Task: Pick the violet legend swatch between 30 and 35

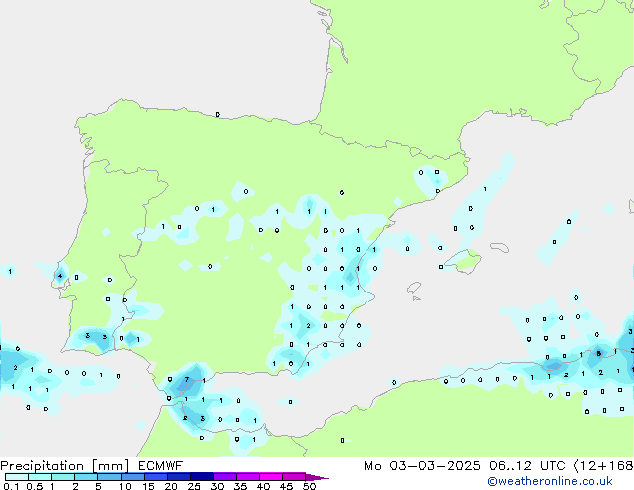Action: point(225,477)
